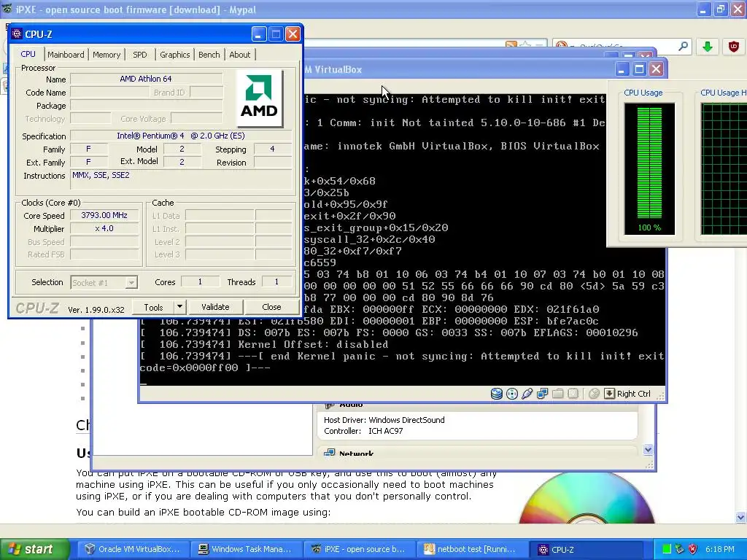Click the Threads count field
Viewport: 747px width, 560px height.
coord(276,282)
